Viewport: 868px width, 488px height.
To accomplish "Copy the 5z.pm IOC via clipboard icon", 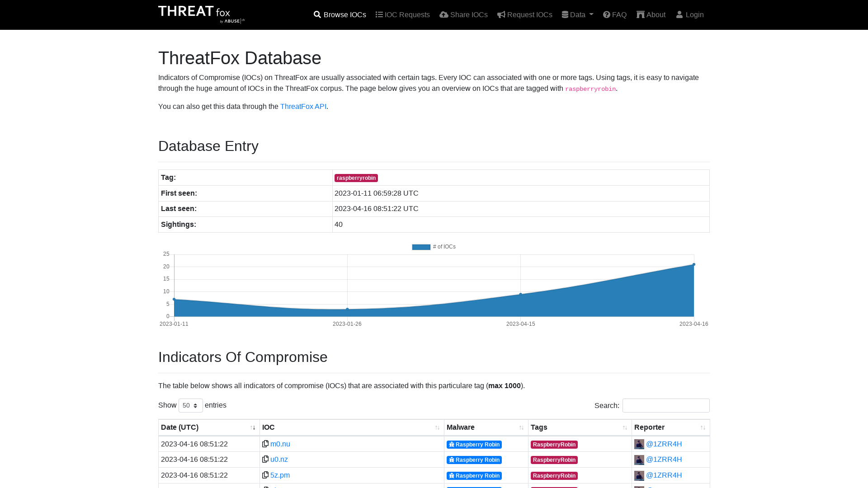I will [x=265, y=475].
